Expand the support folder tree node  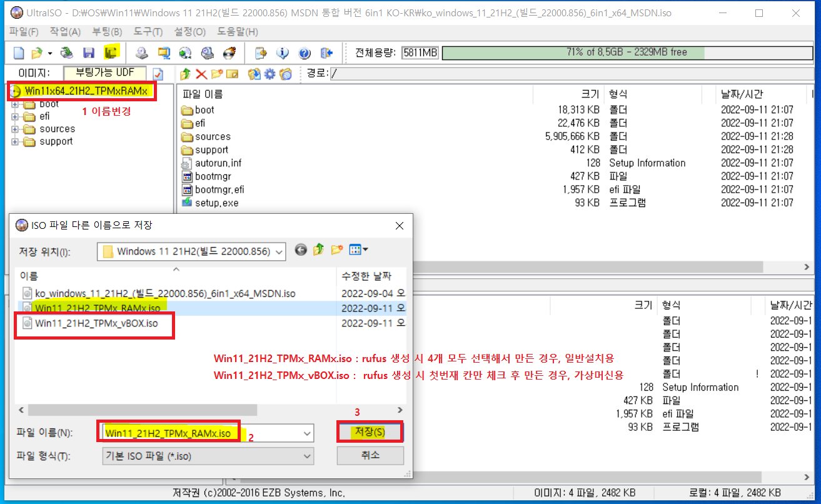tap(15, 142)
